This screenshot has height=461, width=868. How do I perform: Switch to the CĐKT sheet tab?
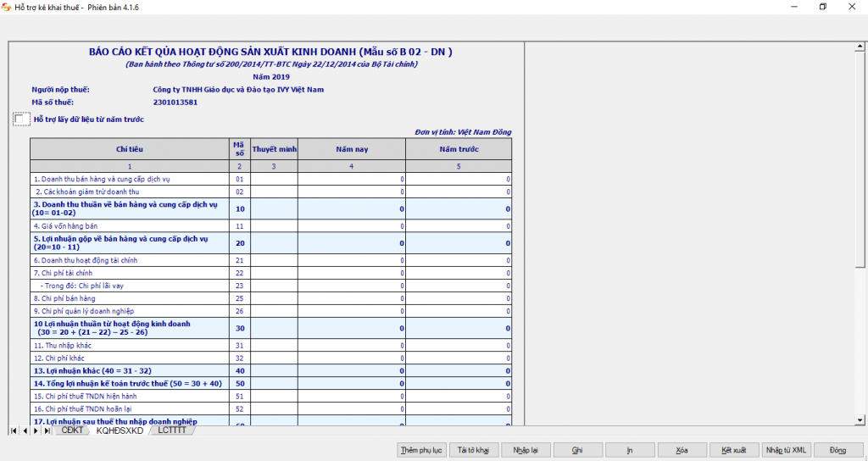[72, 430]
